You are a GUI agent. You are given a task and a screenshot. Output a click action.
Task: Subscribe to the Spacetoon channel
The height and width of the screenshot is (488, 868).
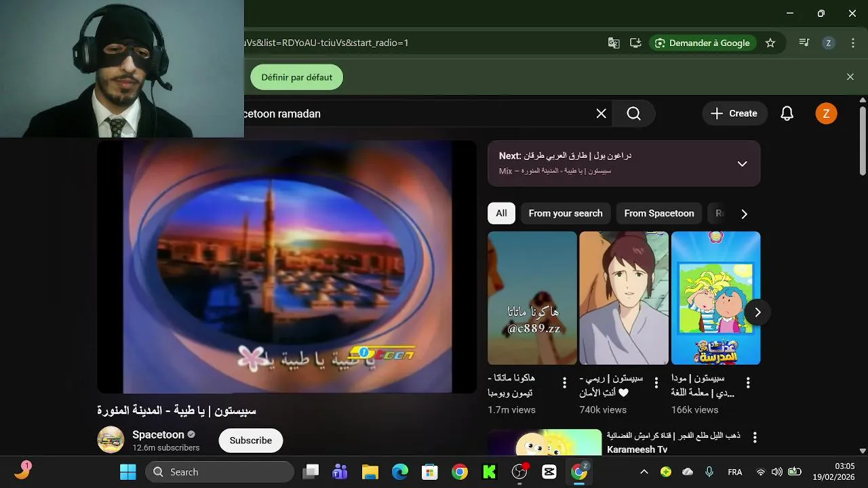click(x=251, y=440)
